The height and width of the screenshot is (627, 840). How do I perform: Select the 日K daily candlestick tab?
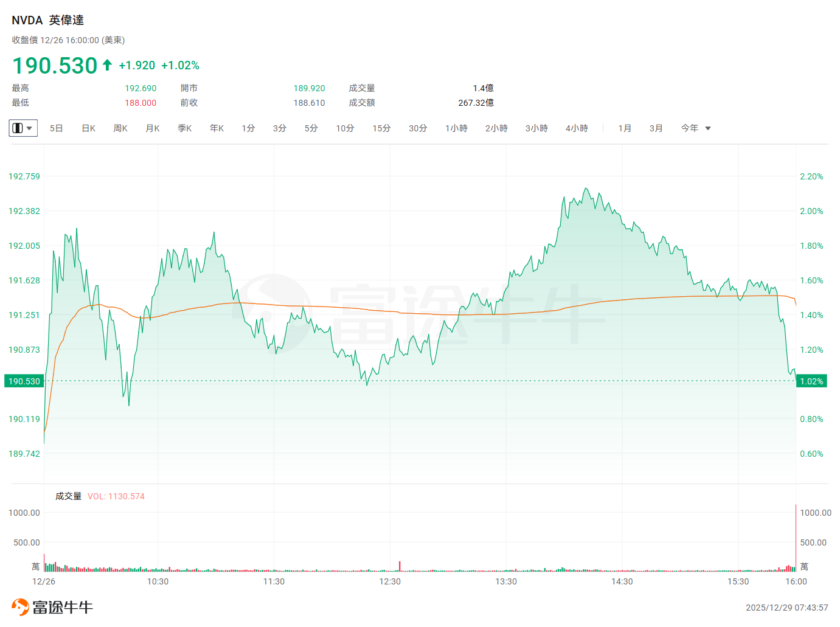point(88,128)
